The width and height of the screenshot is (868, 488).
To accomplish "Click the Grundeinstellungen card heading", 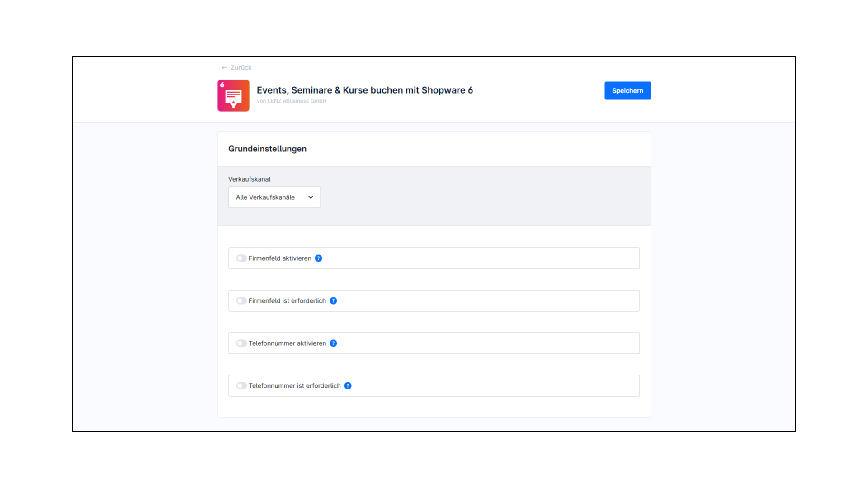I will coord(267,149).
